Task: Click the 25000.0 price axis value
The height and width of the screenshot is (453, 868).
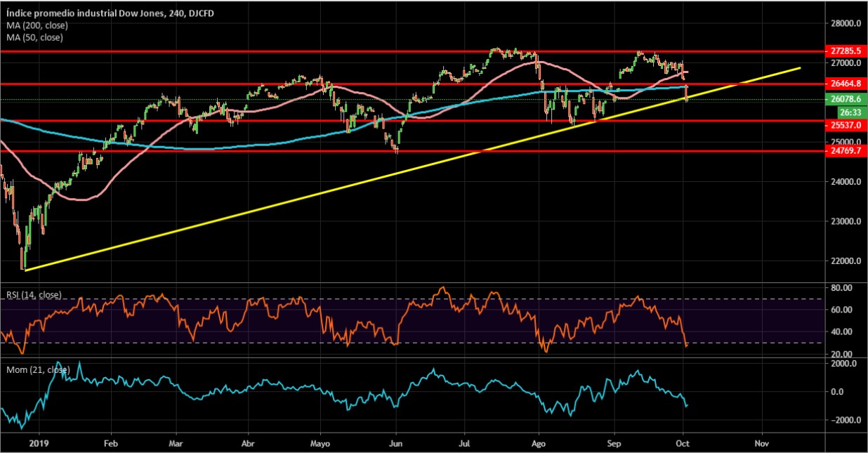Action: [846, 142]
